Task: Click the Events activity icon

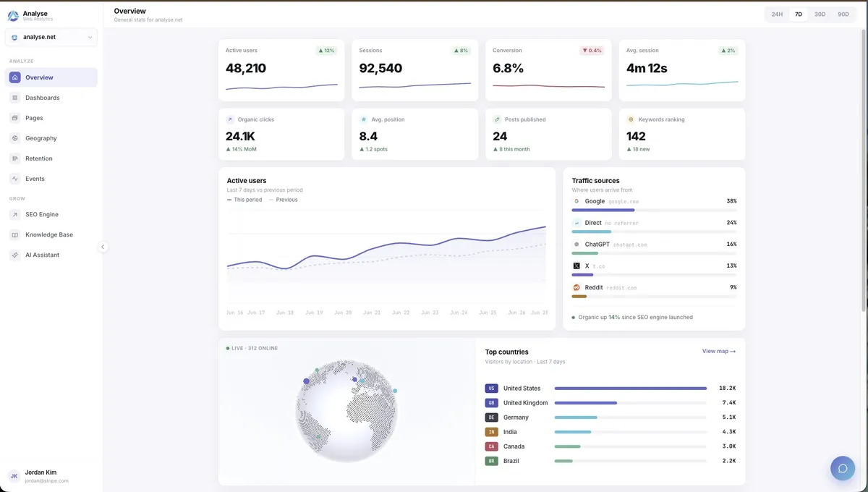Action: coord(15,179)
